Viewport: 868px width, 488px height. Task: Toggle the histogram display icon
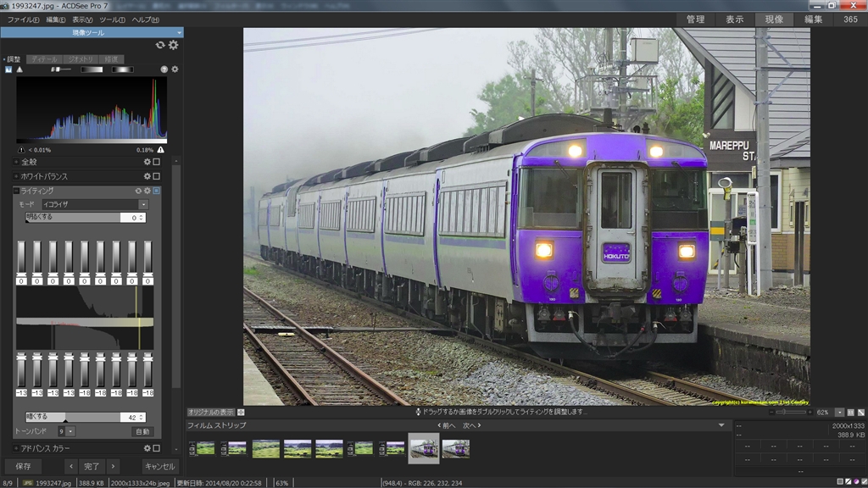[x=8, y=69]
